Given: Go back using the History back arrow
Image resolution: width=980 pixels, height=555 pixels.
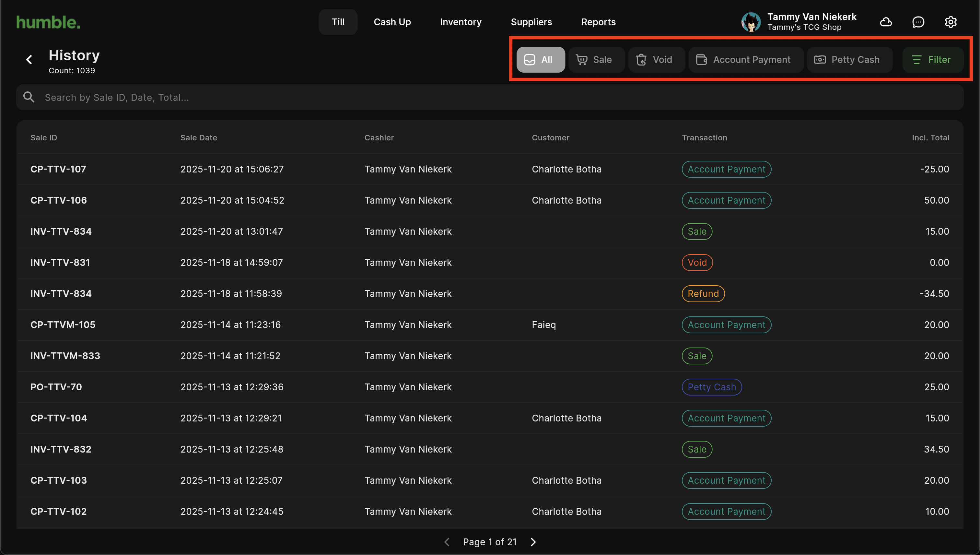Looking at the screenshot, I should (29, 59).
